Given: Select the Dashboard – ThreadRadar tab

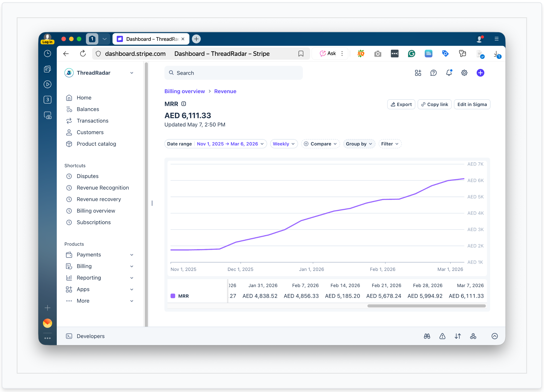Looking at the screenshot, I should [151, 39].
